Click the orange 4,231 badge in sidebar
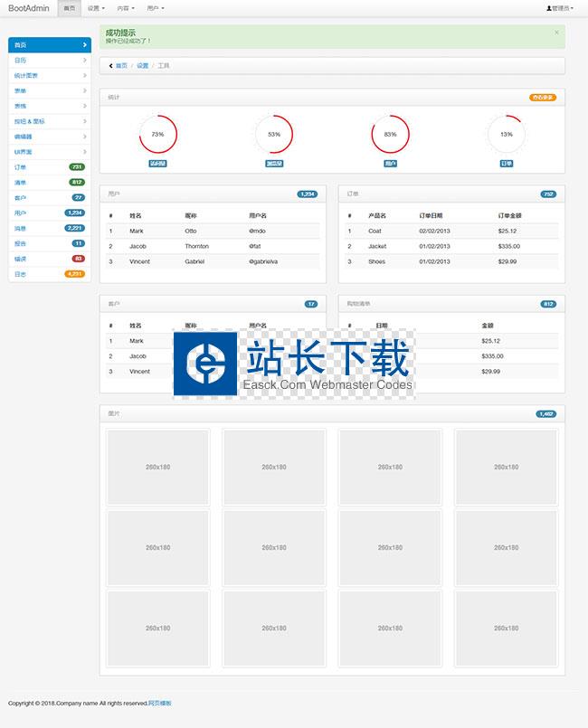588x728 pixels. [x=74, y=274]
